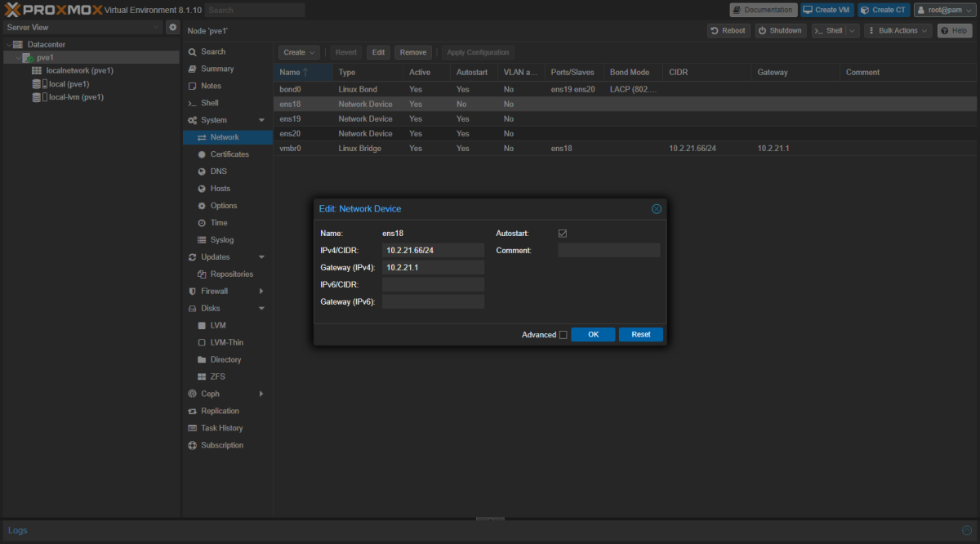Screen dimensions: 980x544
Task: Open the Shell console button
Action: tap(828, 30)
